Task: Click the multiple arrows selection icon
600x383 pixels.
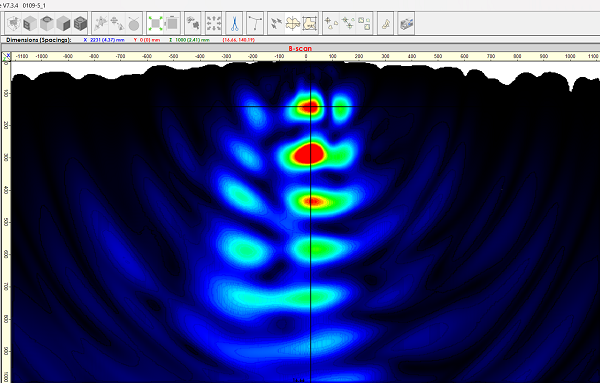Action: tap(276, 24)
